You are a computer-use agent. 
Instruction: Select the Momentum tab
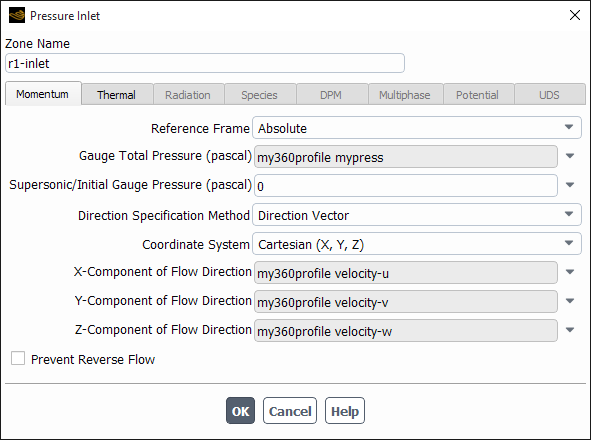tap(43, 94)
